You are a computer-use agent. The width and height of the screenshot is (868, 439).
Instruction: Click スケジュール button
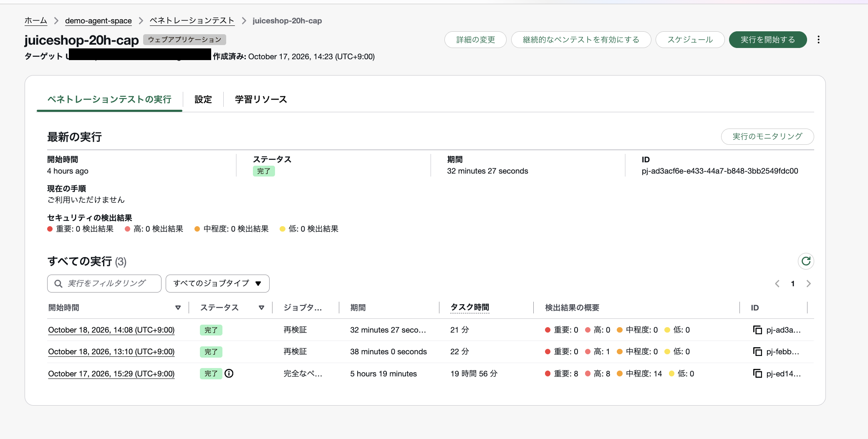click(x=690, y=40)
